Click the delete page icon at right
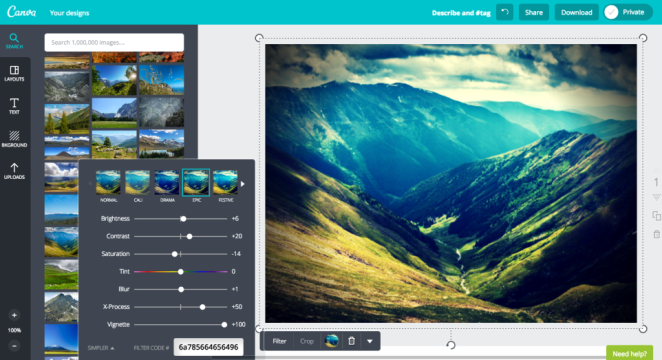This screenshot has width=662, height=360. click(657, 234)
